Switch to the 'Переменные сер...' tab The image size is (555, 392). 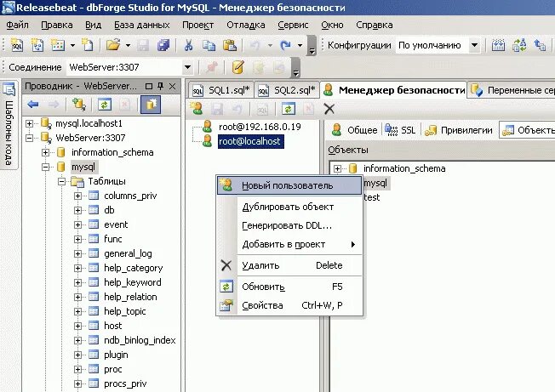tap(512, 90)
